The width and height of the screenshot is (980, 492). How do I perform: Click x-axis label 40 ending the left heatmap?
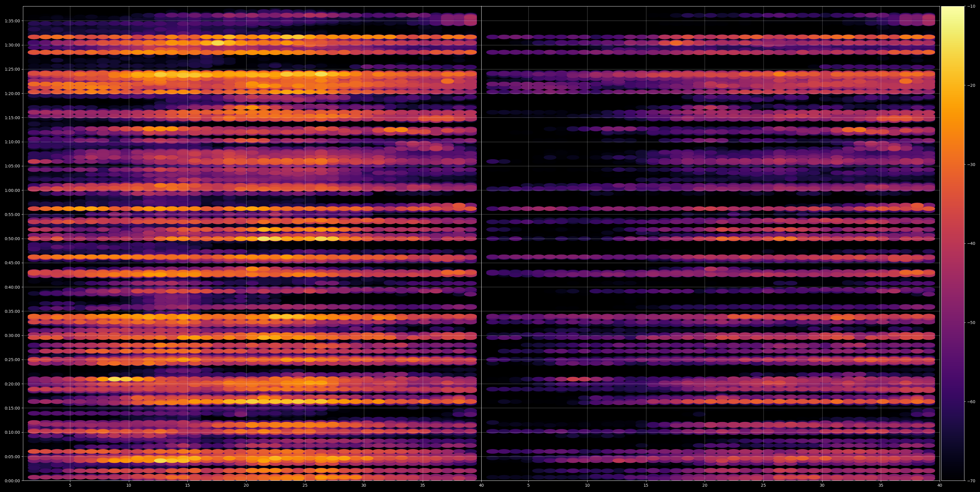[x=481, y=486]
